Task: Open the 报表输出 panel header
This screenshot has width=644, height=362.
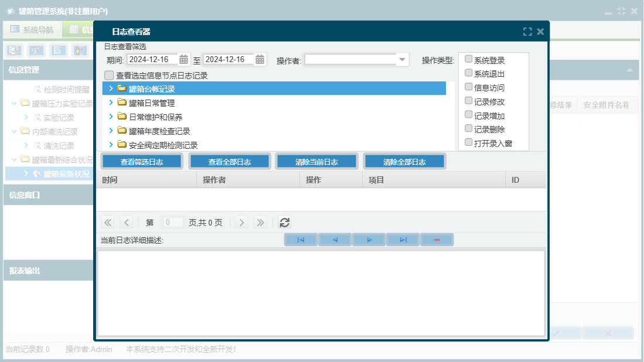Action: (x=49, y=271)
